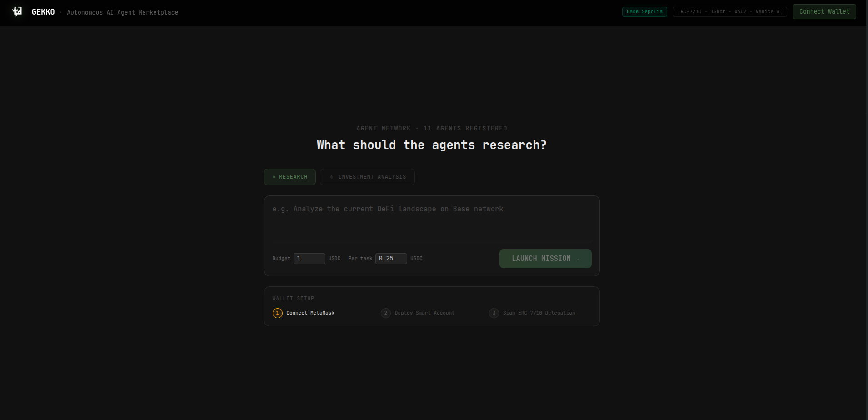The height and width of the screenshot is (420, 868).
Task: Select the Research tab
Action: tap(290, 177)
